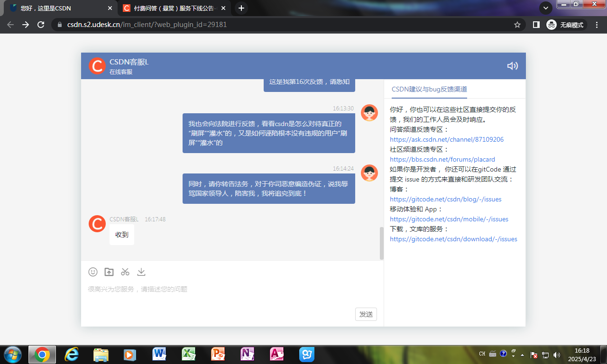Open a new browser tab

point(241,8)
